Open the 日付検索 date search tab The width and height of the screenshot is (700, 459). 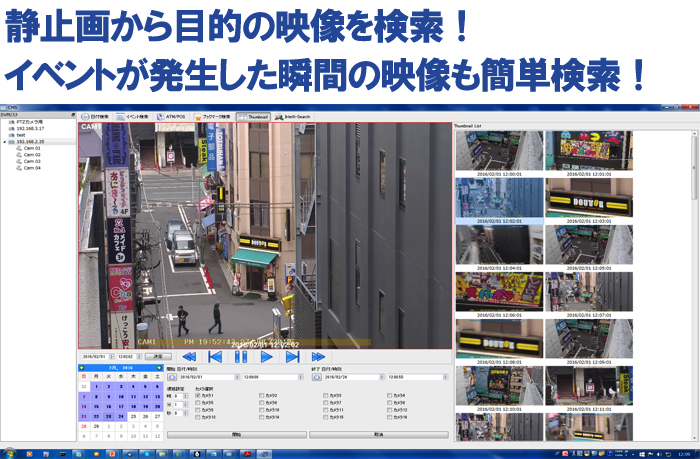pyautogui.click(x=95, y=117)
